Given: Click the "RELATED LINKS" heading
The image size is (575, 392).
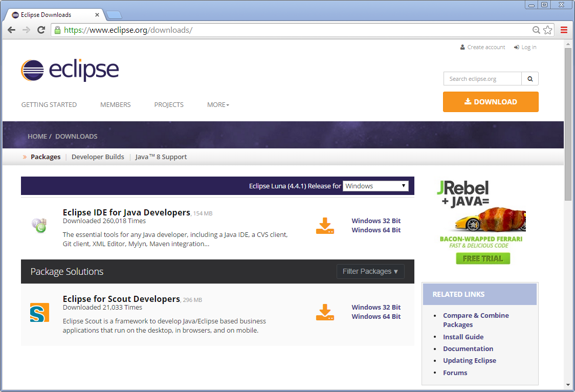Looking at the screenshot, I should 458,294.
